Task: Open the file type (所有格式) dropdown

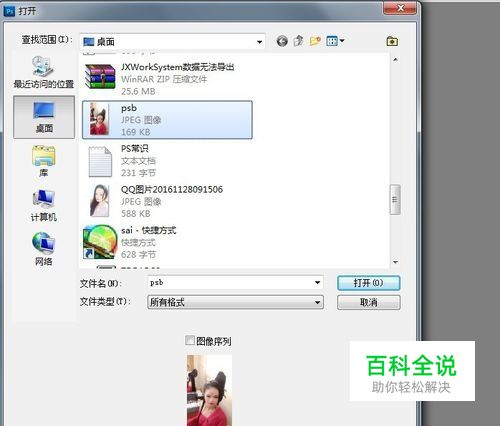Action: tap(235, 302)
